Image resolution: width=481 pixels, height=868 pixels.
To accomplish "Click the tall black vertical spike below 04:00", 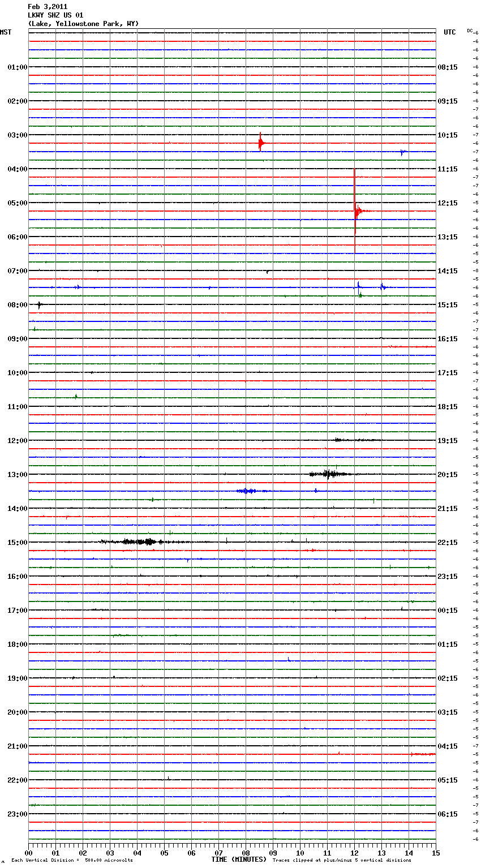I will tap(355, 210).
